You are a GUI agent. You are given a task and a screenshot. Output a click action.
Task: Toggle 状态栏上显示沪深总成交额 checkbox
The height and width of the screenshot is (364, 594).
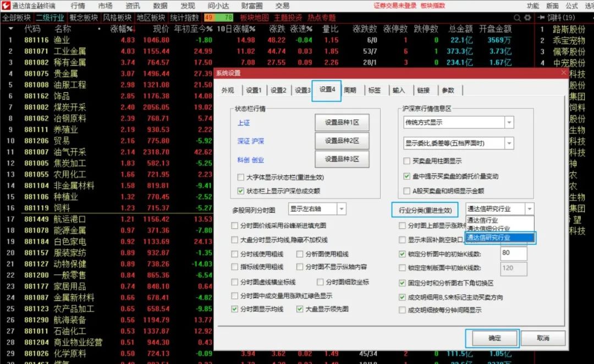point(240,191)
